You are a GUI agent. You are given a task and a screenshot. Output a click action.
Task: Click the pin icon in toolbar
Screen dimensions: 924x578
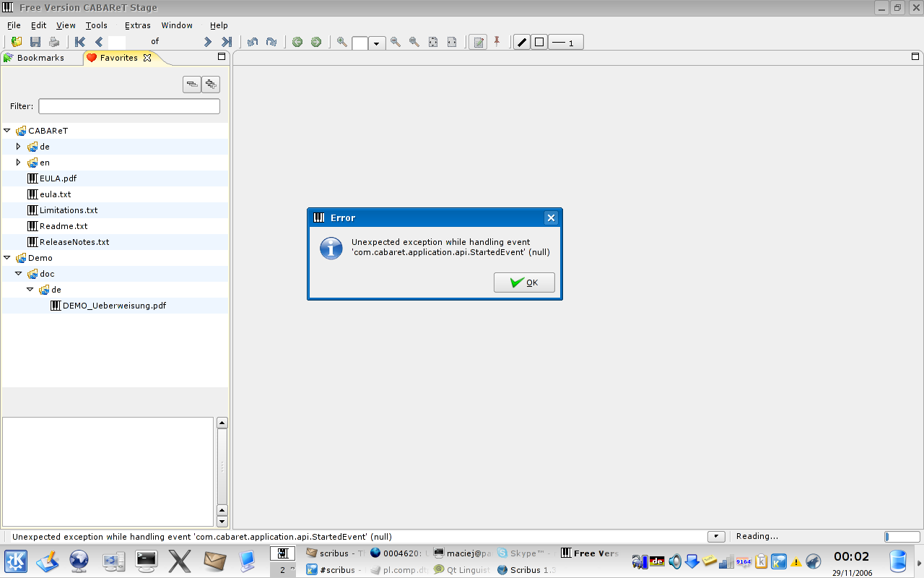point(497,42)
